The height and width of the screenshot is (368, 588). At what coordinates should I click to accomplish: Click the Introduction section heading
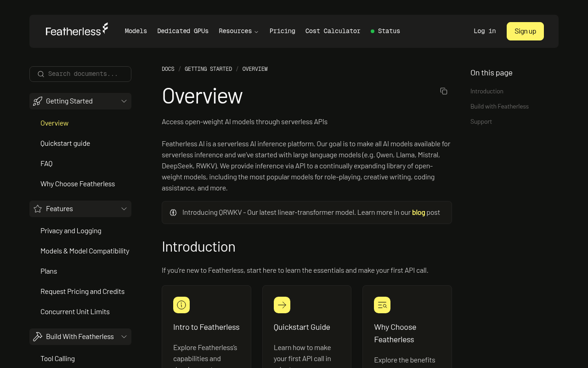pos(198,247)
